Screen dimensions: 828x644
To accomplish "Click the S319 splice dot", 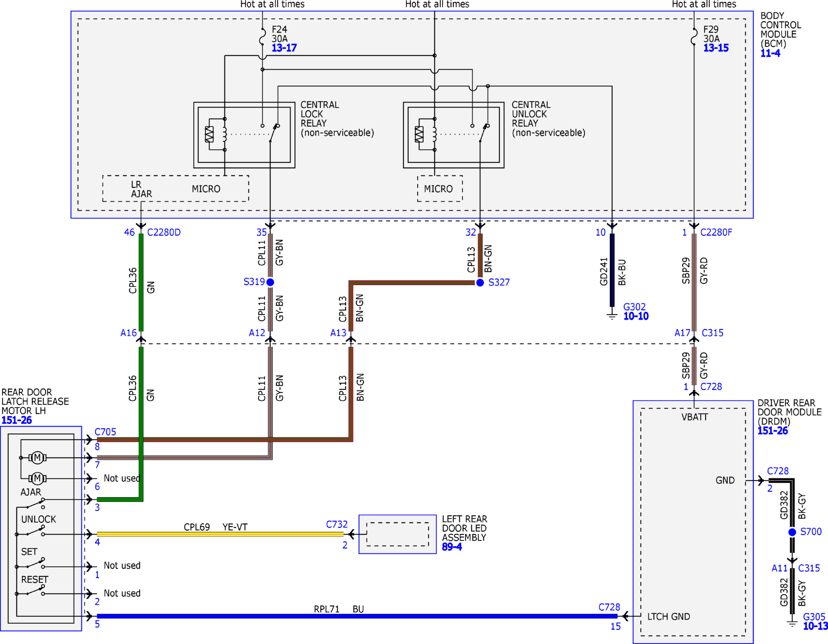I will pos(270,282).
